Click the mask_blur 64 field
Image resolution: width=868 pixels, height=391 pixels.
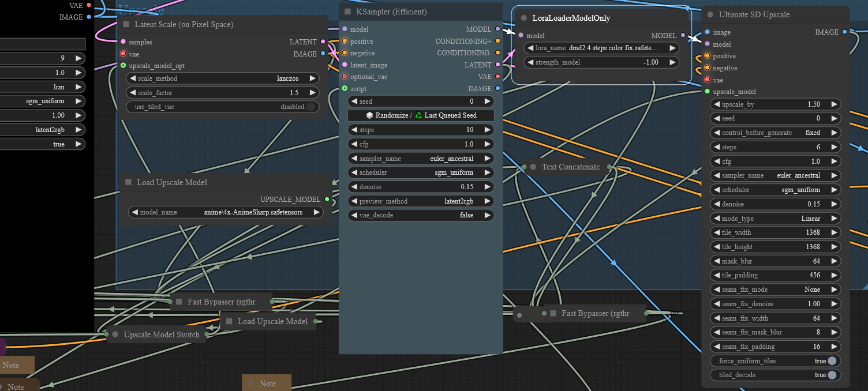(775, 261)
